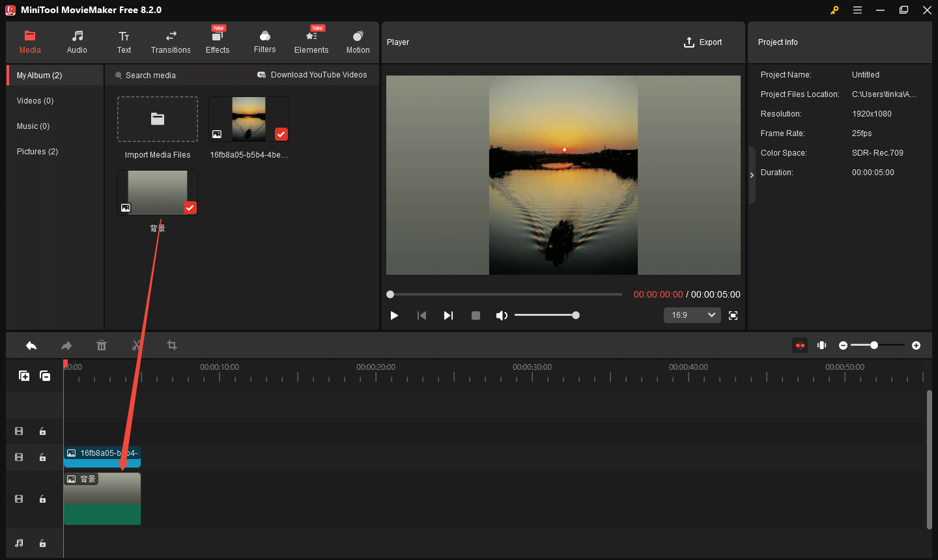Toggle lock on the music track

42,543
